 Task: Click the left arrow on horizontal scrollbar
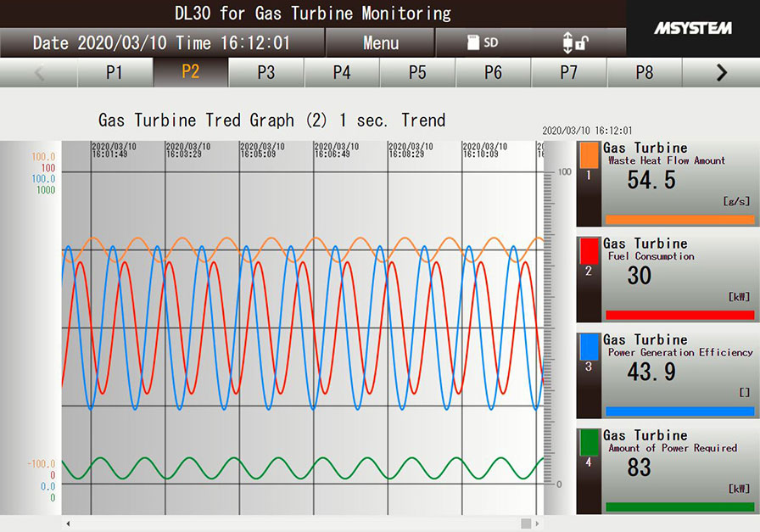(69, 524)
